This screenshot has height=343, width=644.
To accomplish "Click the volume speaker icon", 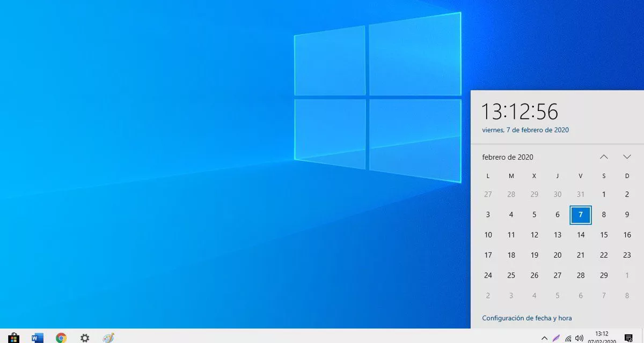I will click(x=579, y=338).
